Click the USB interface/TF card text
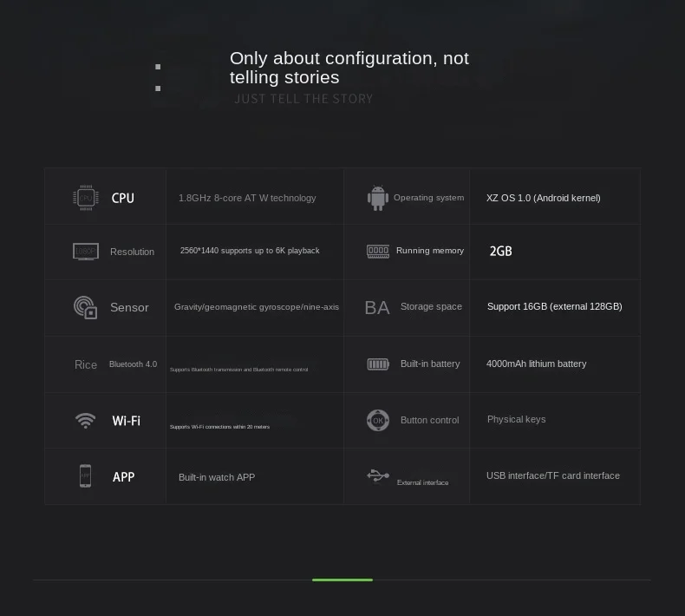The height and width of the screenshot is (616, 685). [x=552, y=475]
